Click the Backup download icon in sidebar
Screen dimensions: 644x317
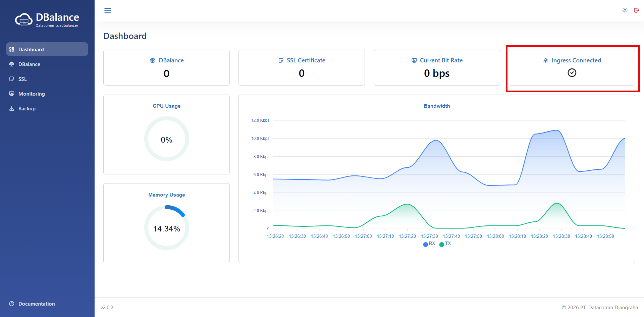point(12,109)
